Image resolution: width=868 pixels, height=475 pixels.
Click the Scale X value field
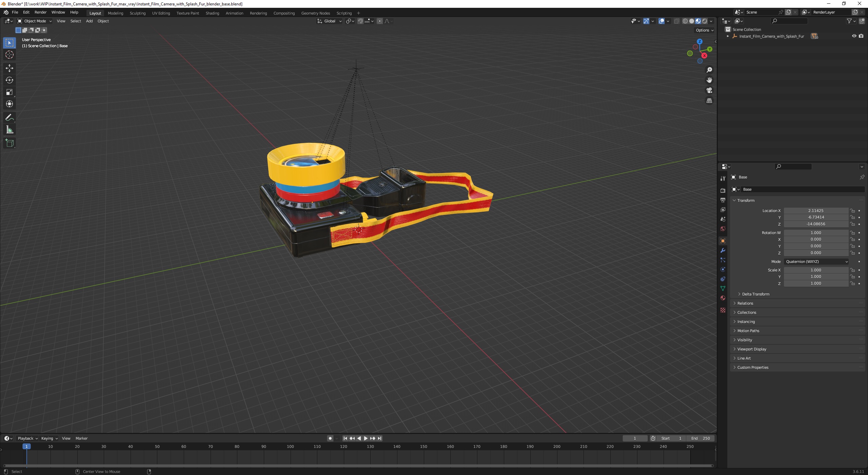point(815,270)
